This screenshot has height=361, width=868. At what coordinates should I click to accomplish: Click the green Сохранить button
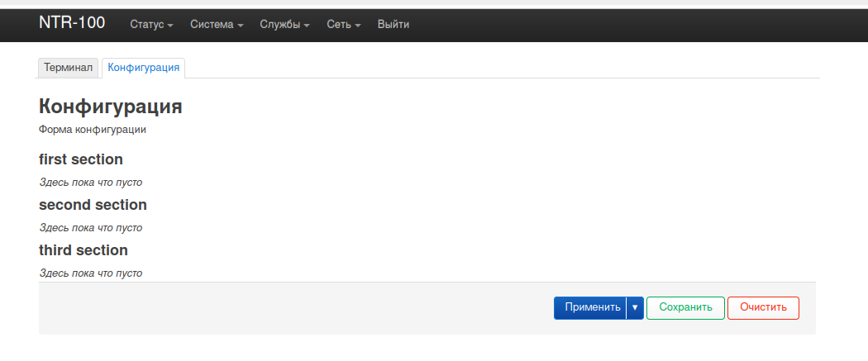pyautogui.click(x=685, y=307)
